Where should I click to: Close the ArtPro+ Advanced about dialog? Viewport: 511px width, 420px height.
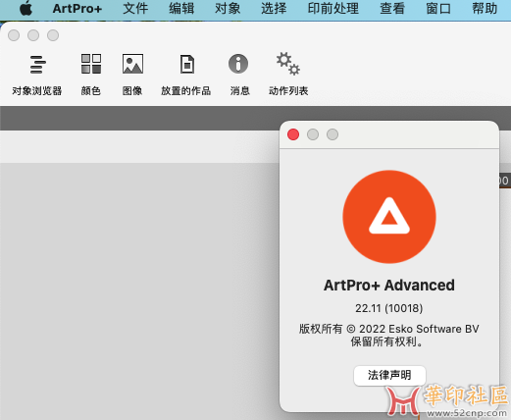(293, 134)
